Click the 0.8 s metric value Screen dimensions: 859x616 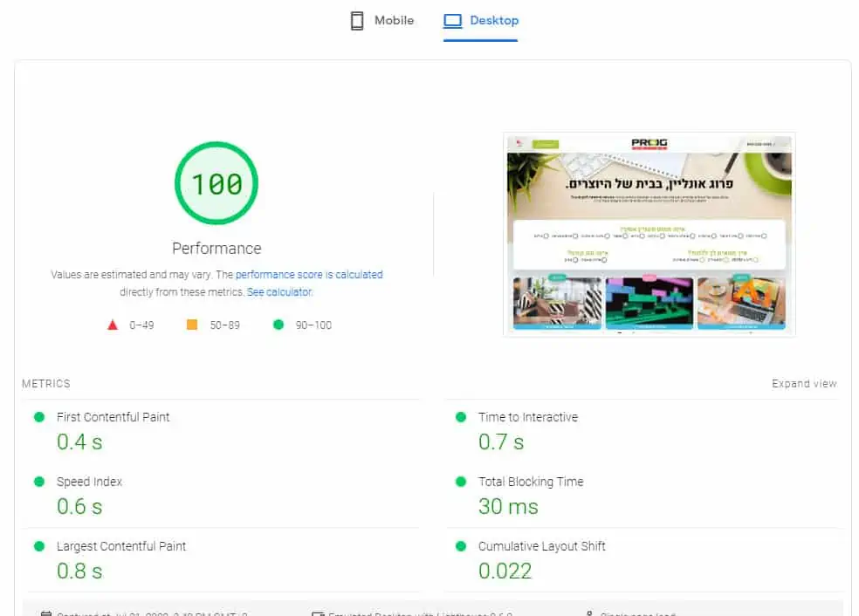coord(79,572)
